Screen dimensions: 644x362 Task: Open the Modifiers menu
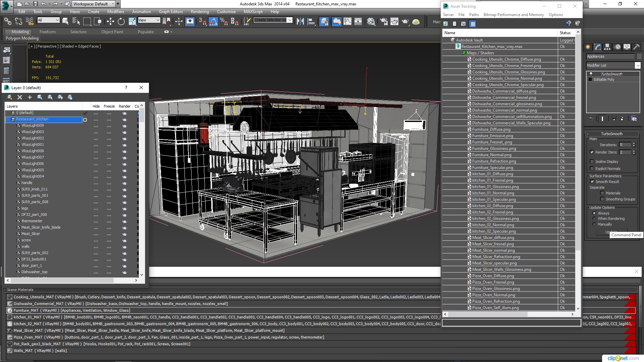pyautogui.click(x=116, y=11)
